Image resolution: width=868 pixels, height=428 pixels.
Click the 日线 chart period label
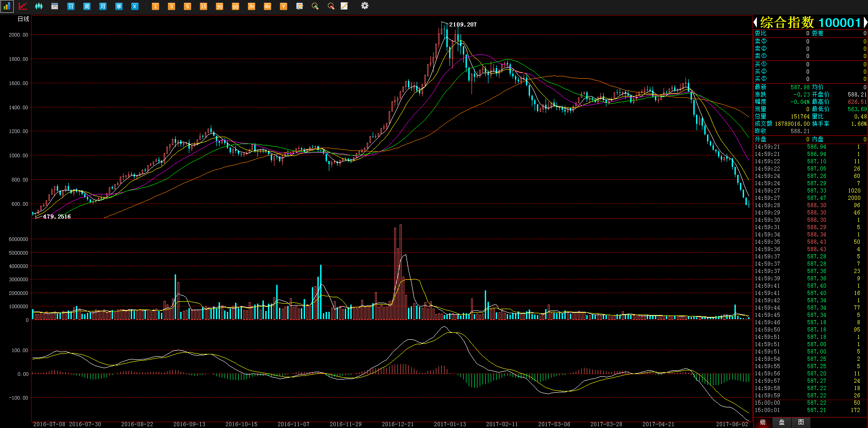tap(23, 19)
